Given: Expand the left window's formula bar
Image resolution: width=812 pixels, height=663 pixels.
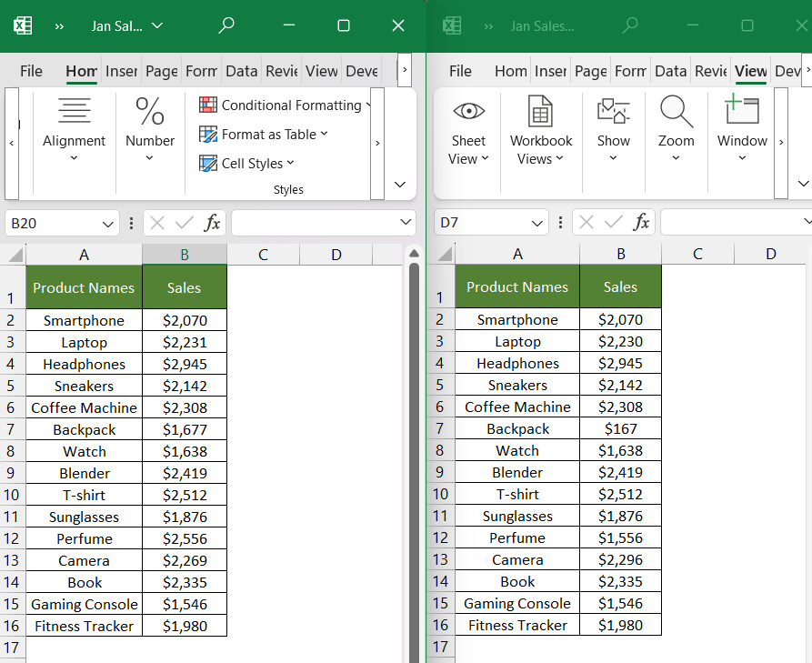Looking at the screenshot, I should coord(406,223).
